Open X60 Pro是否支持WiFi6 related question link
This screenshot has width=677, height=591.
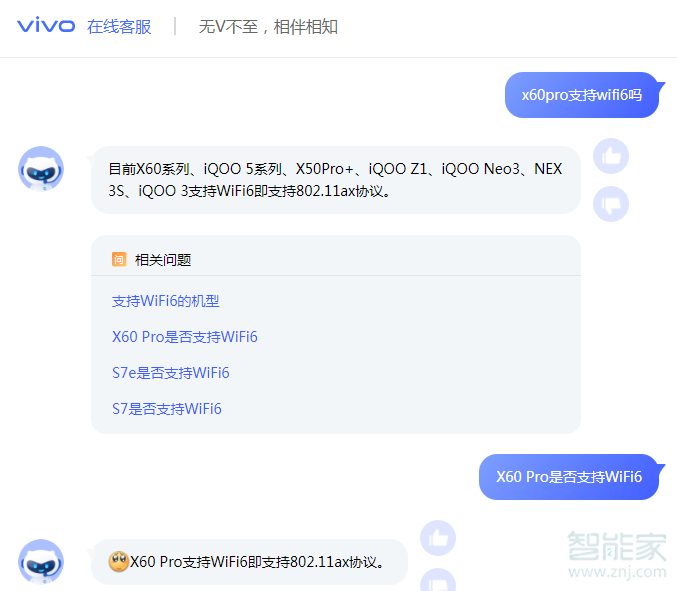coord(184,337)
